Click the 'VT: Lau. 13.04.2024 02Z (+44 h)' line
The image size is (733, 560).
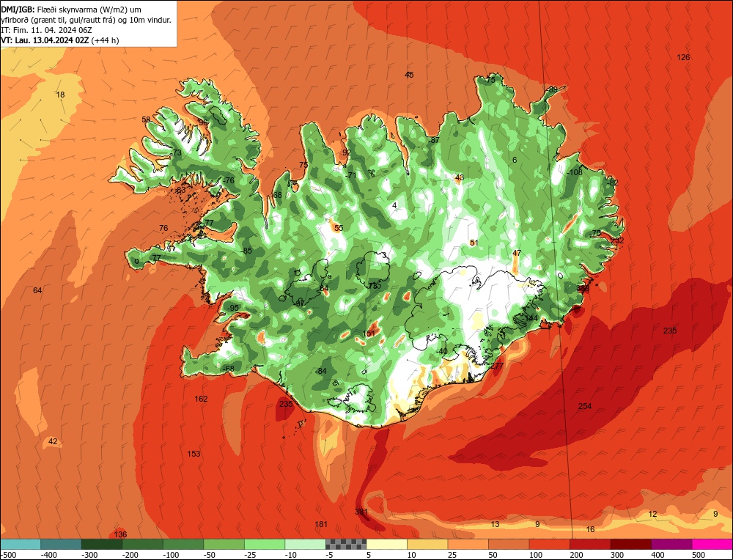60,40
